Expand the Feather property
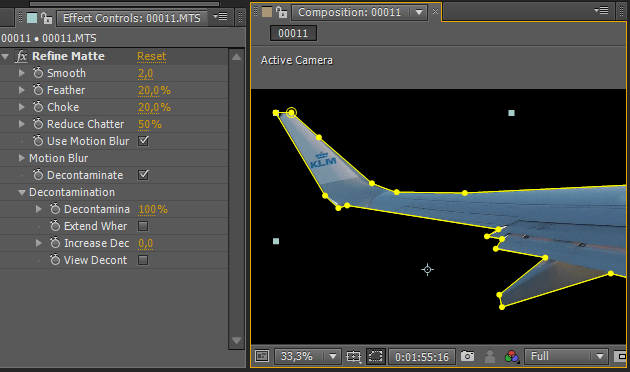 (x=22, y=90)
